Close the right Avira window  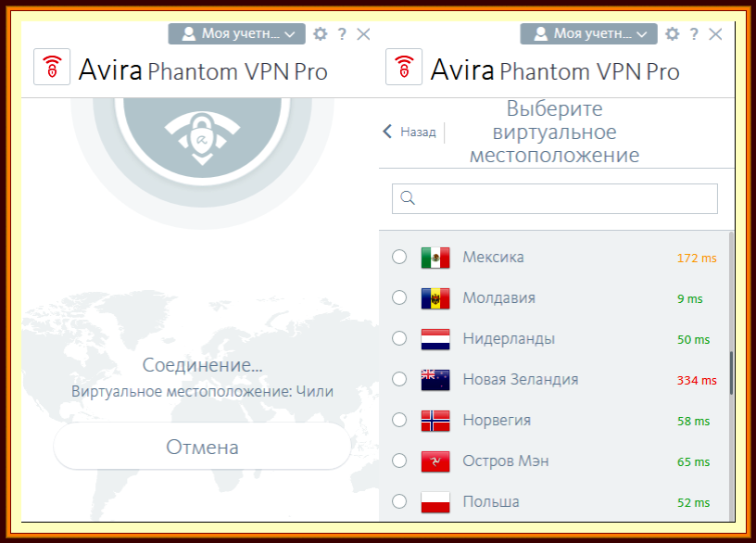715,33
